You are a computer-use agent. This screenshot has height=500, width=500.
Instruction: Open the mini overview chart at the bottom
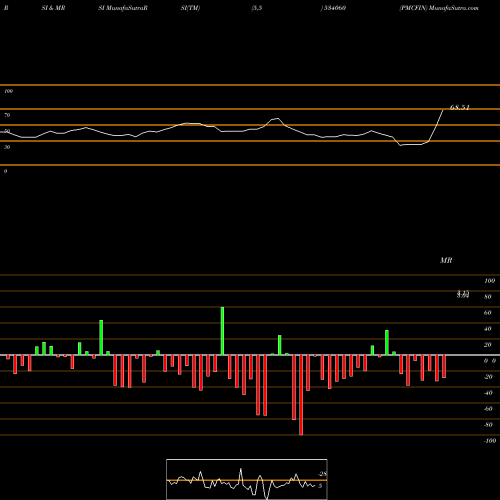coord(247,479)
